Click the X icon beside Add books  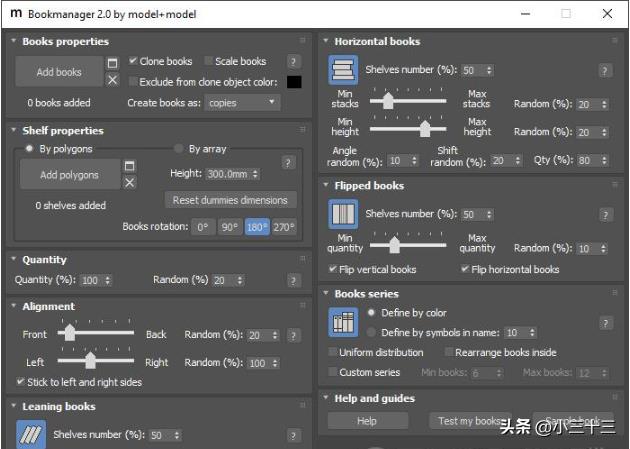(112, 80)
